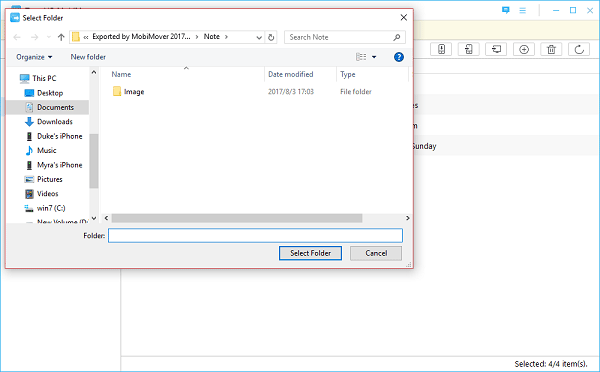Expand chevron after Note in path
Screen dimensions: 600x372
pyautogui.click(x=226, y=37)
